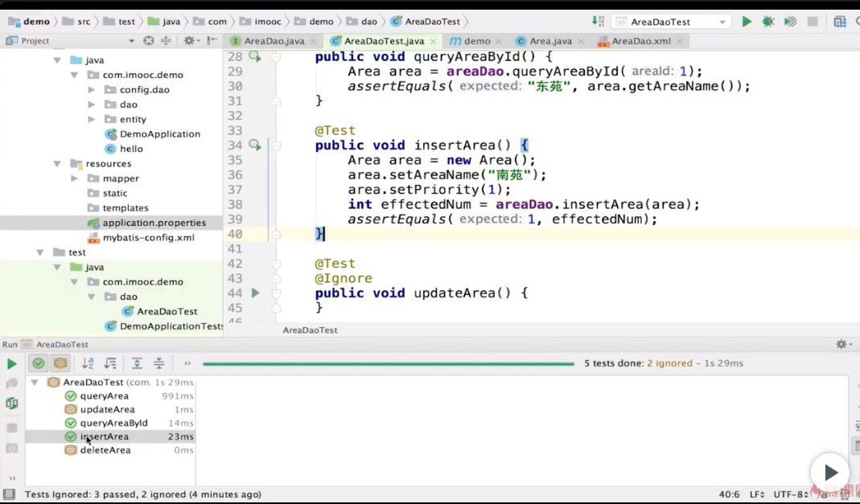This screenshot has height=504, width=860.
Task: Close the AreaDao.xml tab
Action: tap(680, 41)
